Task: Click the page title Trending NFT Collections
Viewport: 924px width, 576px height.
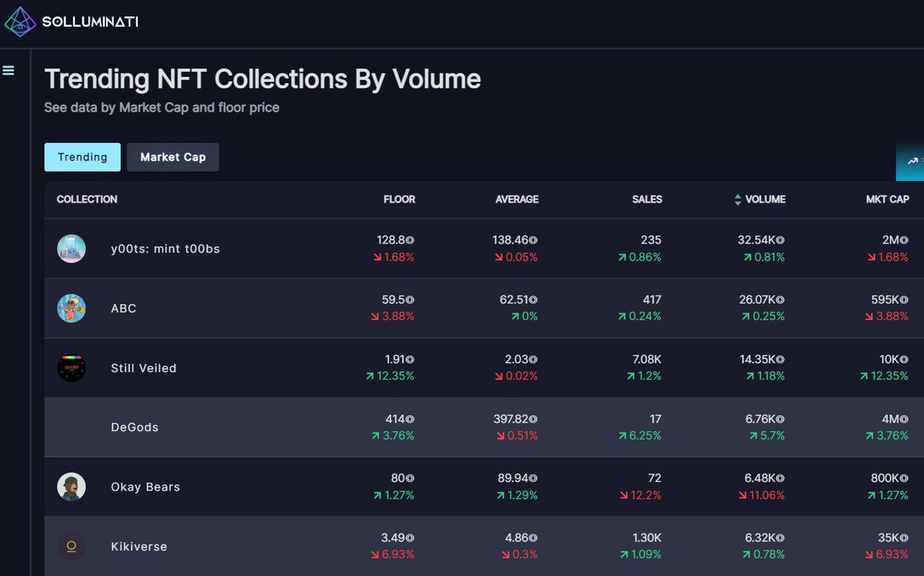Action: coord(263,79)
